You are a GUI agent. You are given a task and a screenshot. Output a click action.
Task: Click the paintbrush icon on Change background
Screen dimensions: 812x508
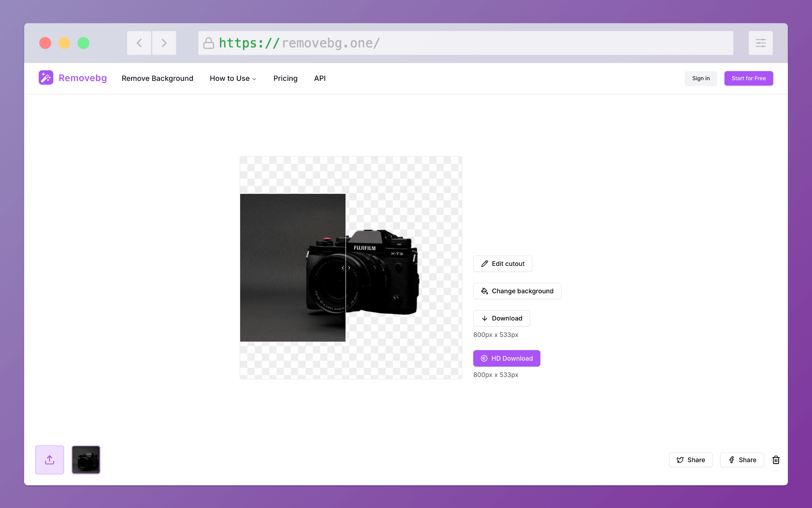484,291
